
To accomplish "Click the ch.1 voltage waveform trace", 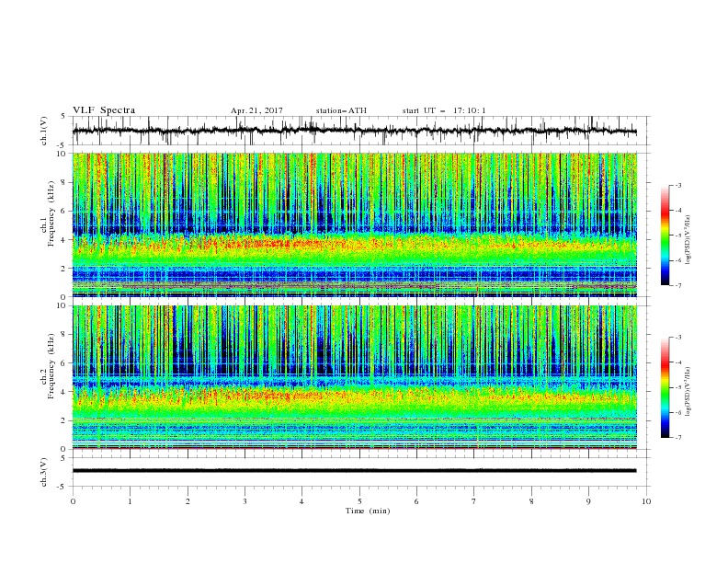I will (x=354, y=131).
